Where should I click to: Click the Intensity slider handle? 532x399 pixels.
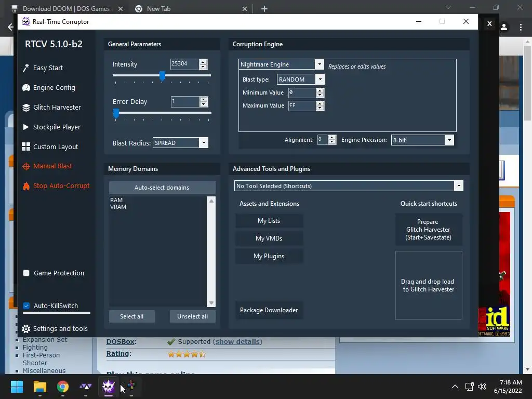pyautogui.click(x=163, y=76)
